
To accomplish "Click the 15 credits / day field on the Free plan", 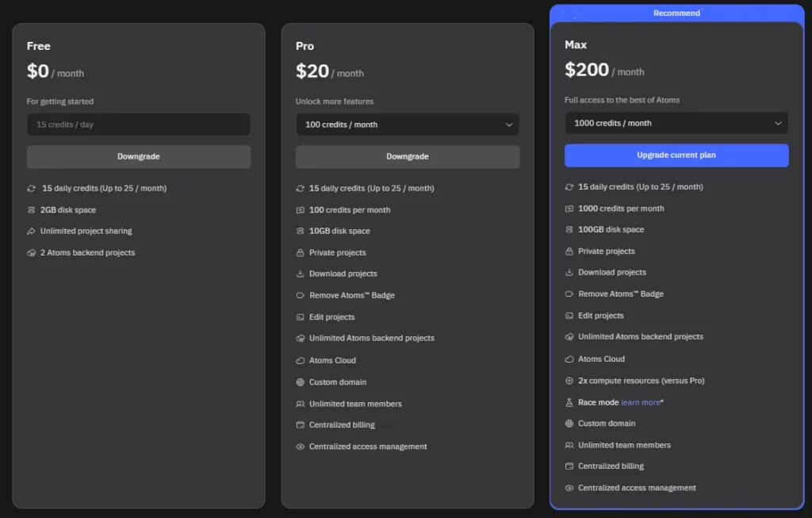I will [138, 125].
